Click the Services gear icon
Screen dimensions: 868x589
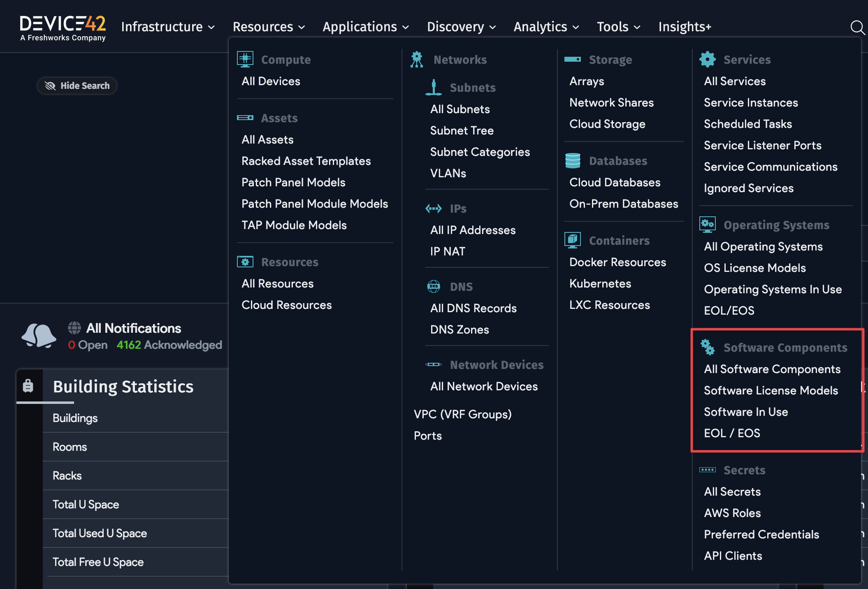[708, 59]
